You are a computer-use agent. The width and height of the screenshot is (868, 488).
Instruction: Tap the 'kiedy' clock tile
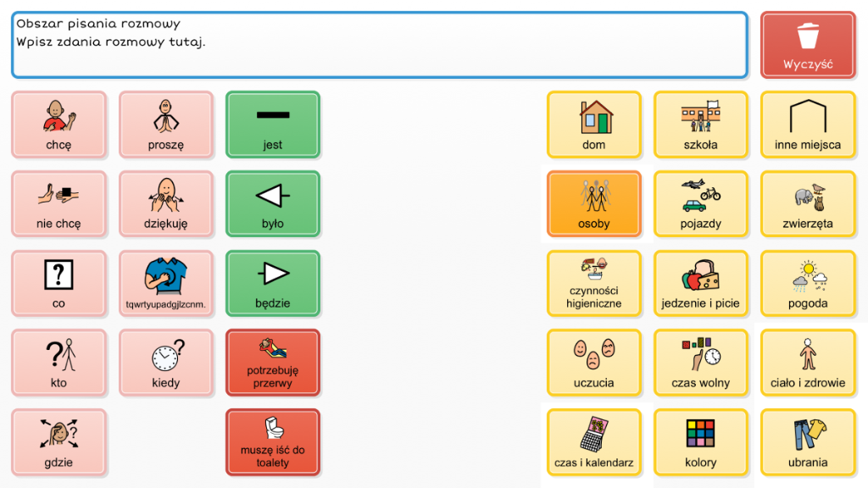165,363
